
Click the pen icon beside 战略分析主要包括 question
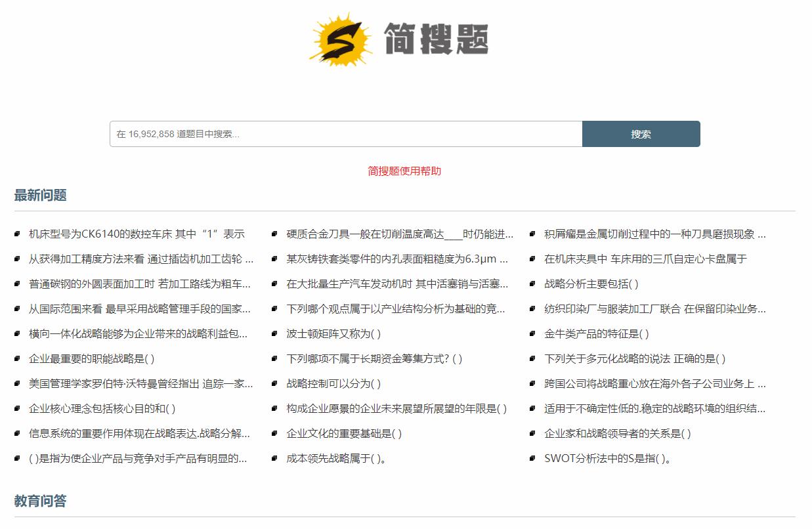click(x=532, y=284)
